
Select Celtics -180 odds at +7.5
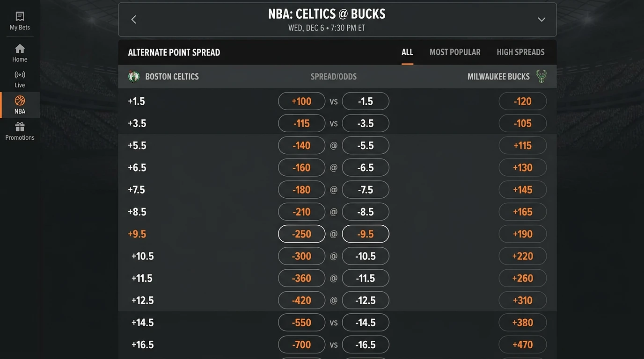click(x=301, y=190)
